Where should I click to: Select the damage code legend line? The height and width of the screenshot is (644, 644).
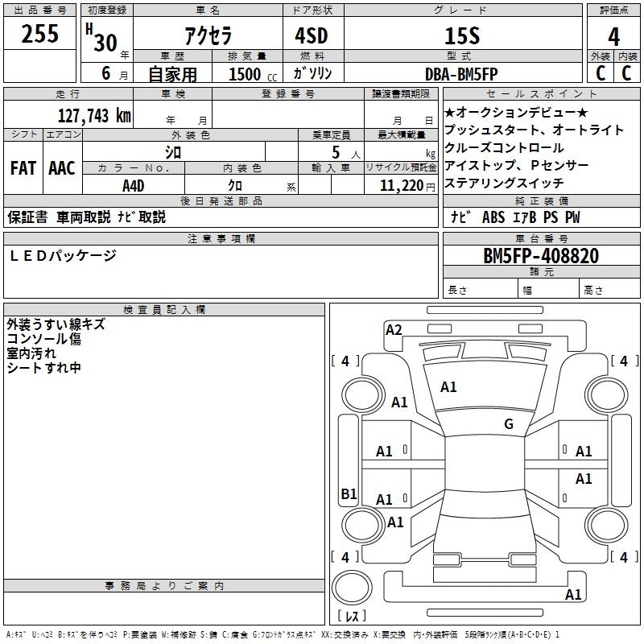point(283,635)
